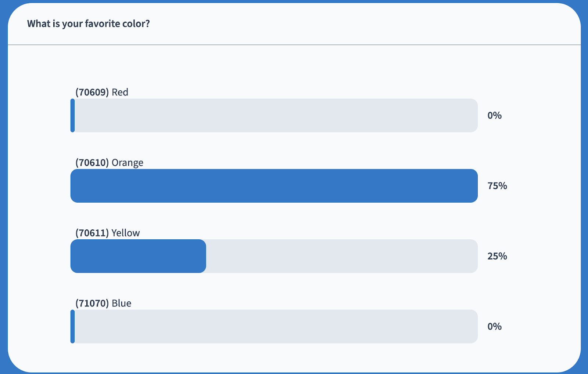Image resolution: width=588 pixels, height=374 pixels.
Task: Click the small blue marker on Red bar
Action: pos(73,115)
